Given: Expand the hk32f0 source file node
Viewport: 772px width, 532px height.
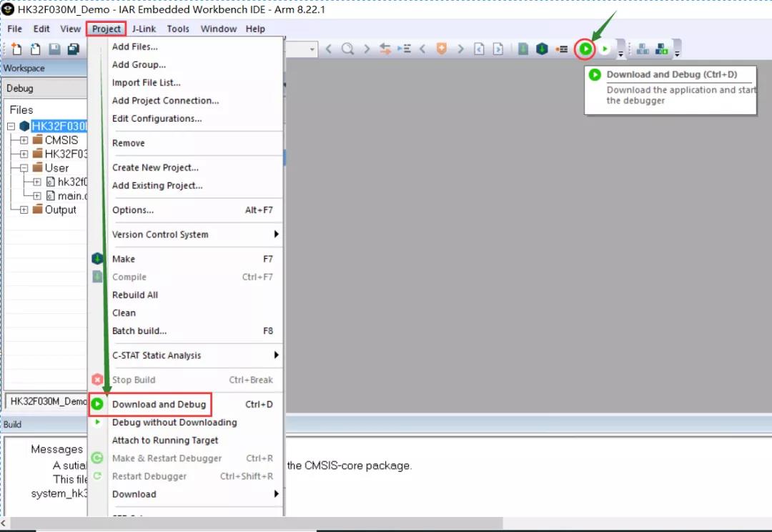Looking at the screenshot, I should coord(37,182).
